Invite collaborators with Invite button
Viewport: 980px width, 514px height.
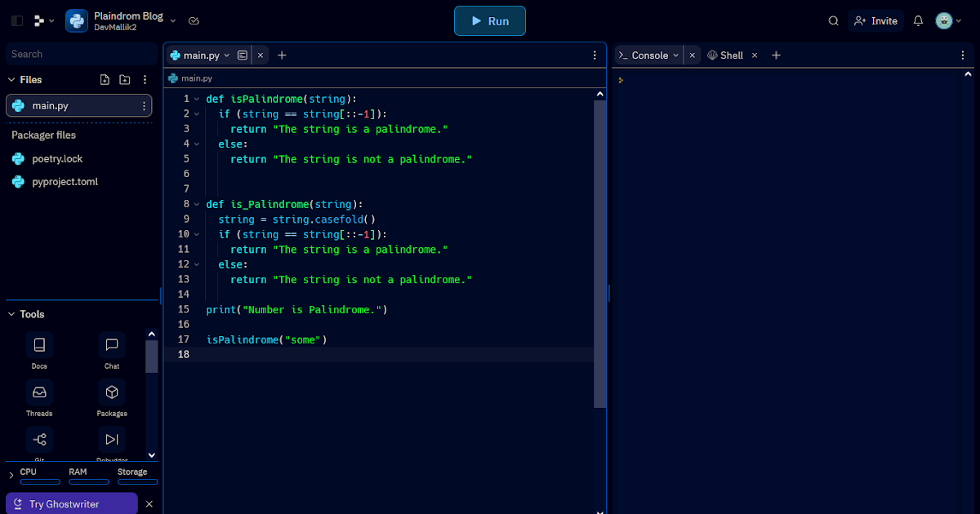[x=875, y=21]
